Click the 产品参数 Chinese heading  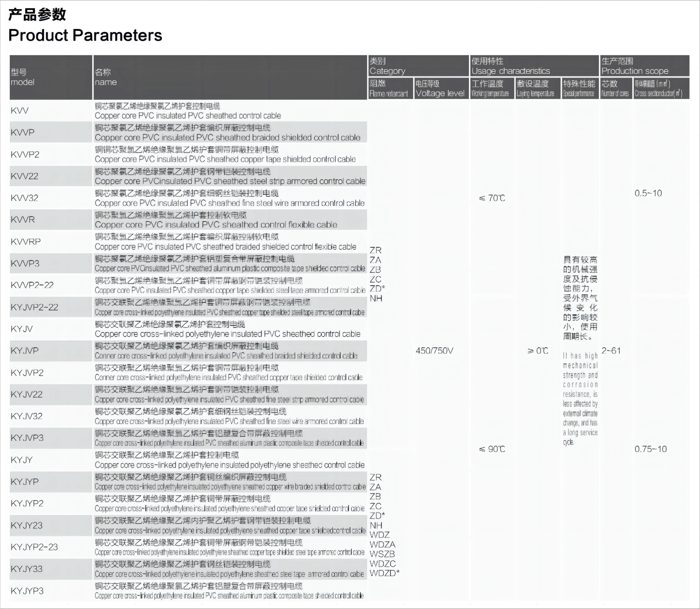[x=37, y=15]
